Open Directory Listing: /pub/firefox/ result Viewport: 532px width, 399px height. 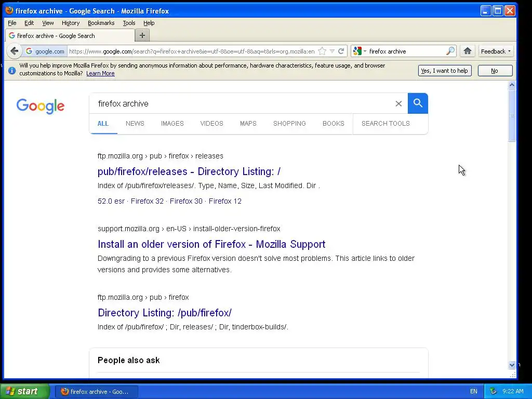coord(165,313)
